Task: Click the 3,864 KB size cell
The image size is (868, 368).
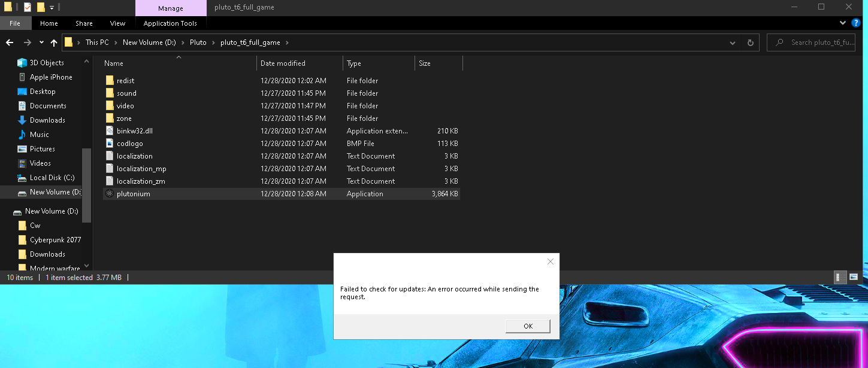Action: 444,194
